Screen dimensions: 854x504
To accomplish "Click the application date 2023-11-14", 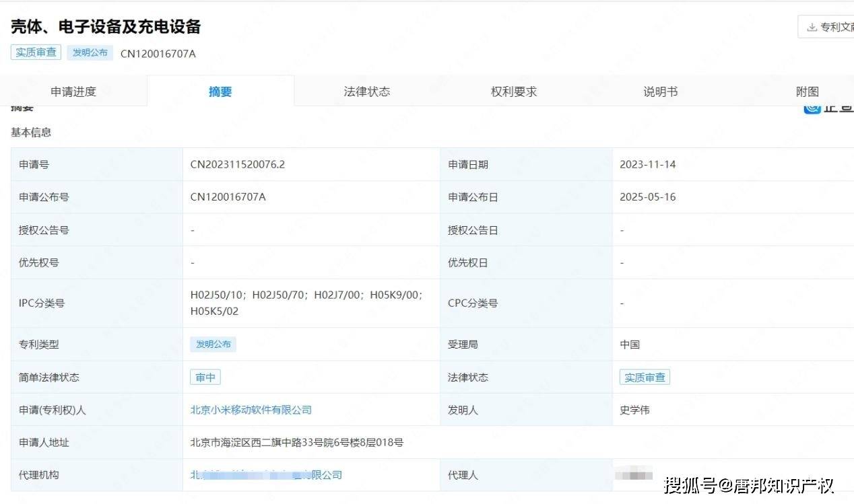I will (x=648, y=164).
